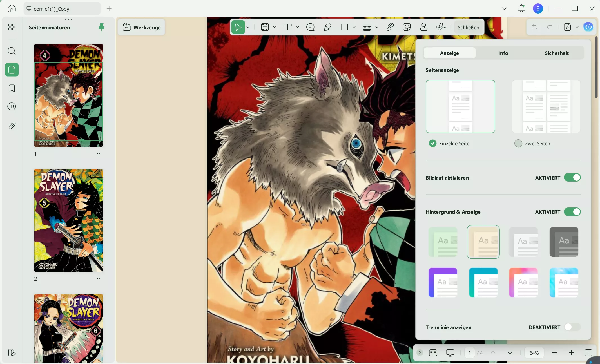
Task: Select the pencil drawing tool
Action: (x=327, y=27)
